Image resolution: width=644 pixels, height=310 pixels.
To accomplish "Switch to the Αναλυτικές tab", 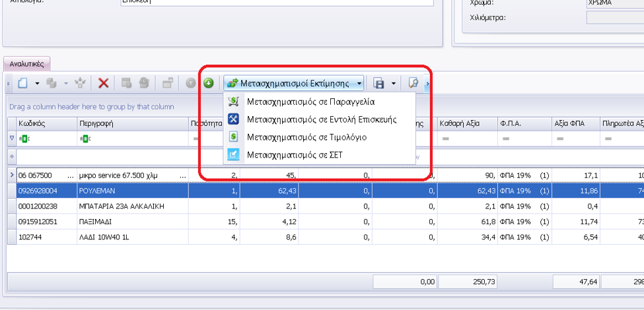I will (x=26, y=64).
